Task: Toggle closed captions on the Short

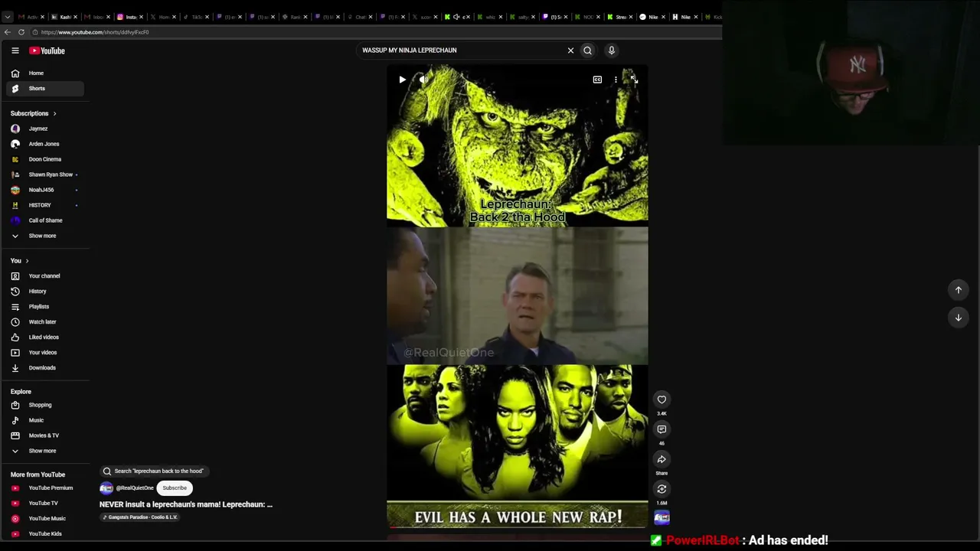Action: pos(597,80)
